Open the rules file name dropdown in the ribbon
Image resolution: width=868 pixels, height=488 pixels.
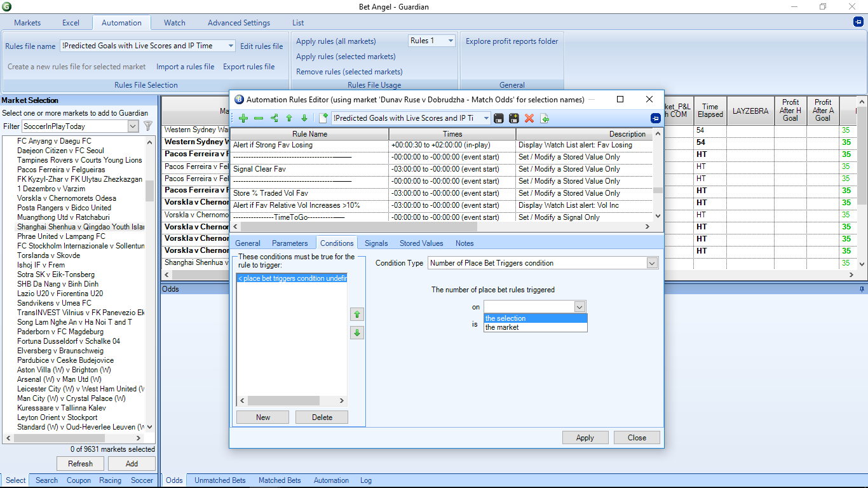(231, 46)
